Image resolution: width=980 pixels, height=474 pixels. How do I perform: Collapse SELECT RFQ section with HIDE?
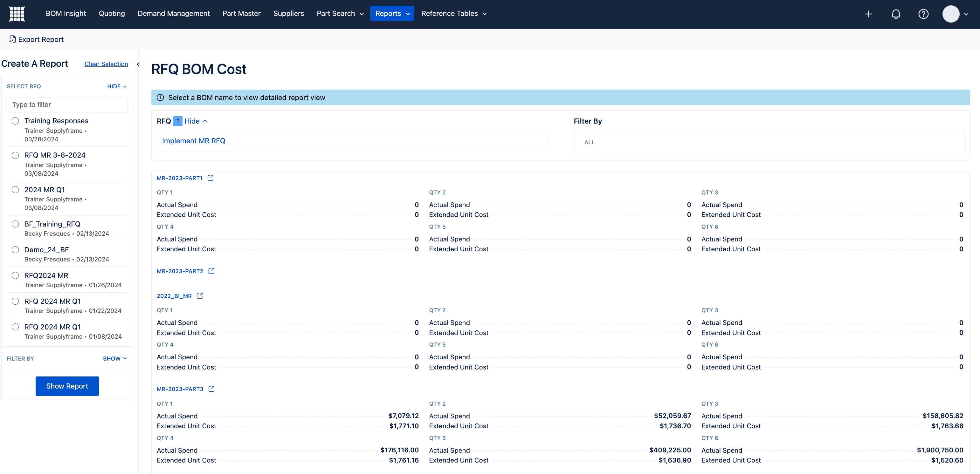[x=117, y=86]
